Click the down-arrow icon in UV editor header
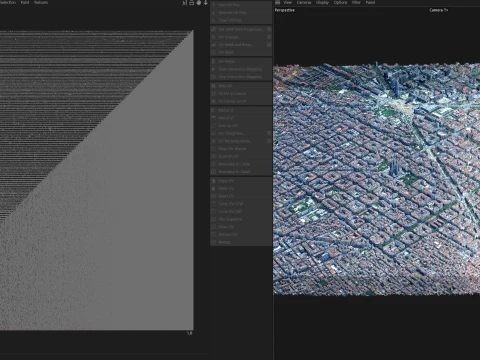Viewport: 480px width, 360px height. pos(206,3)
